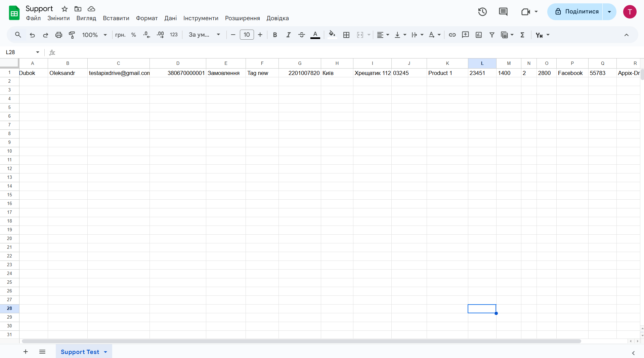Open the text color picker
The width and height of the screenshot is (644, 358).
click(x=315, y=35)
